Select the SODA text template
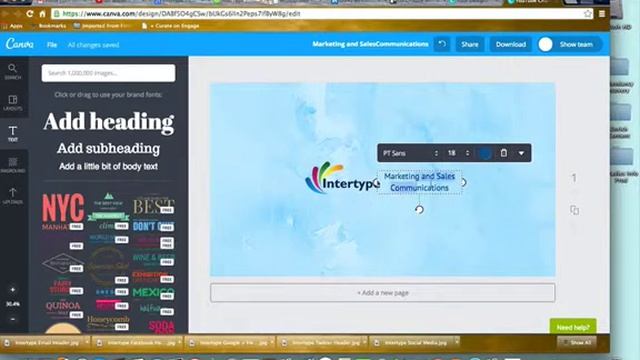This screenshot has height=360, width=640. (x=161, y=326)
